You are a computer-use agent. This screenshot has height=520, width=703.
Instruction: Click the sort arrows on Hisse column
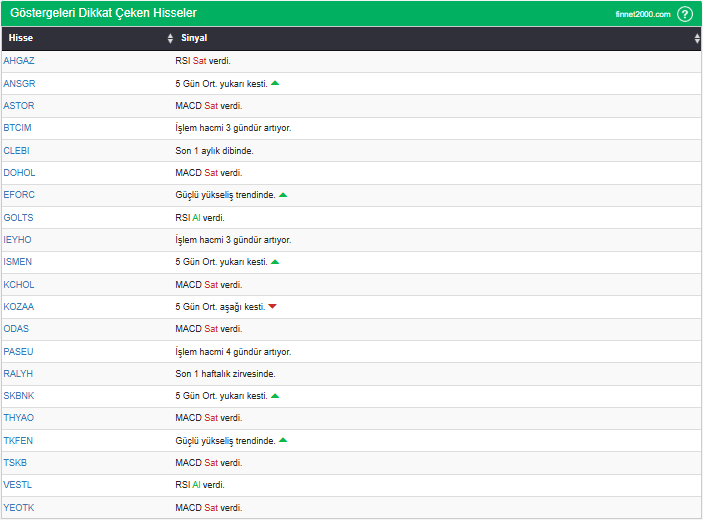tap(170, 38)
